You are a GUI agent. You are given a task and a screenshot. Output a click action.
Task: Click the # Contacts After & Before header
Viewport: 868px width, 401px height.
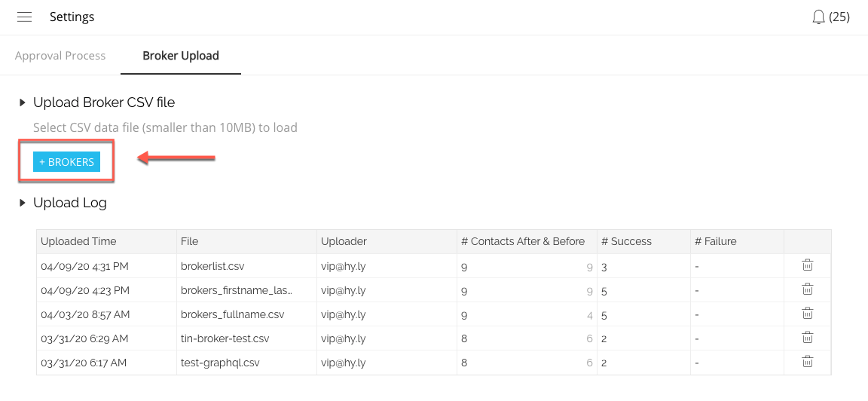point(523,241)
